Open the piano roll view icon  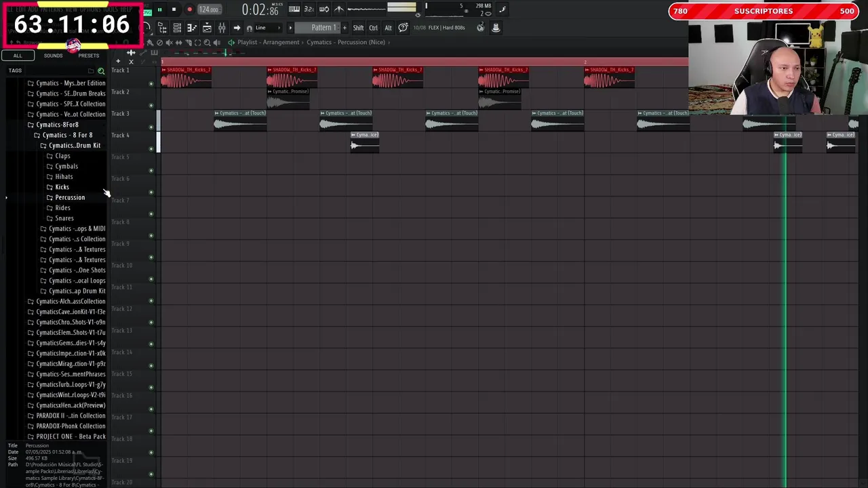tap(192, 28)
